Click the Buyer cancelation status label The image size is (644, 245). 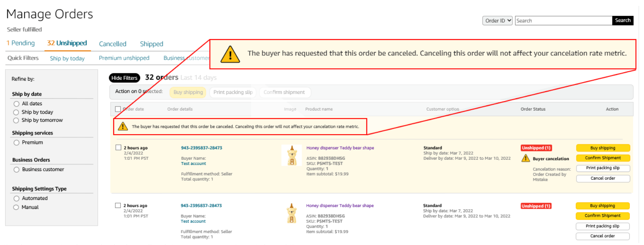tap(551, 159)
